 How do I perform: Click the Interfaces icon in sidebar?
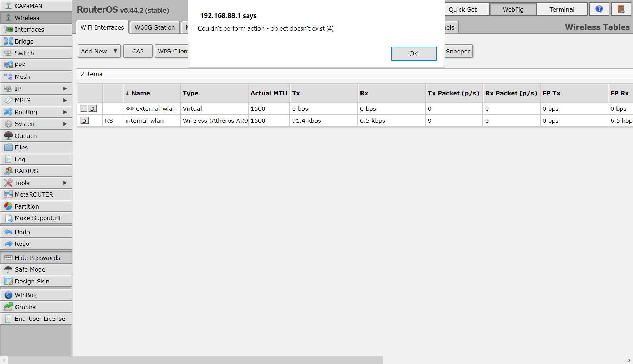point(8,30)
